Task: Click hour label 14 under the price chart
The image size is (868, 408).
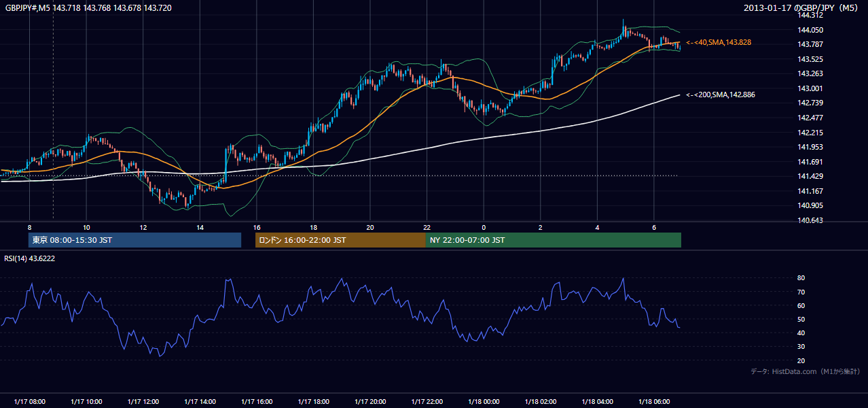Action: click(200, 227)
